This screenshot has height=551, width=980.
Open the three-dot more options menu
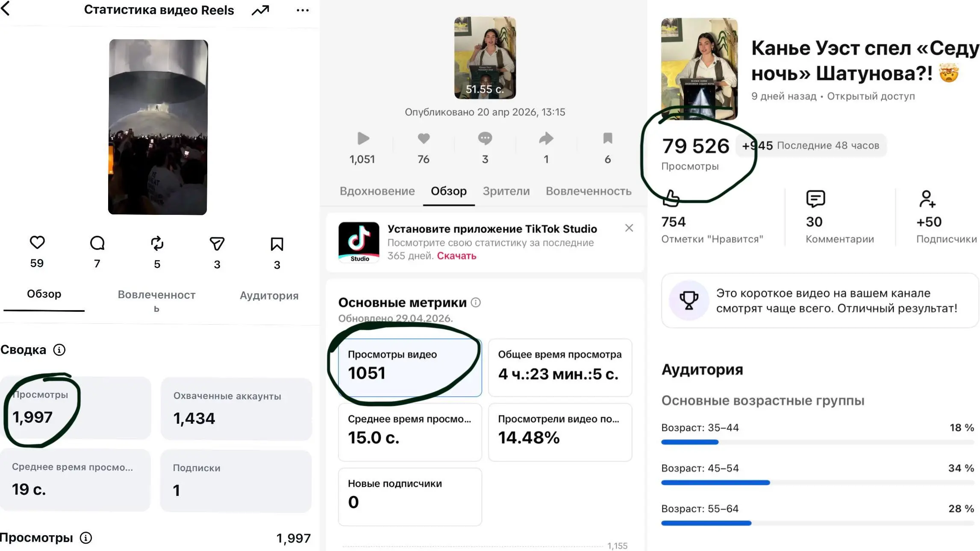[x=303, y=10]
